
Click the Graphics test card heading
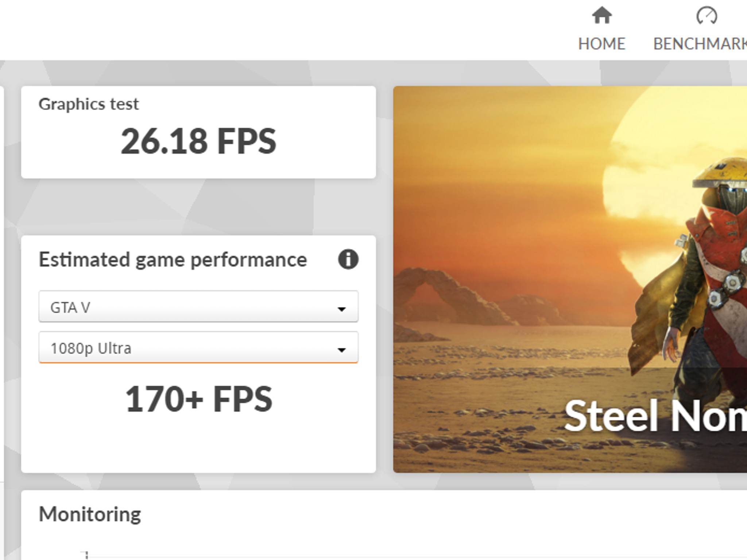point(89,105)
